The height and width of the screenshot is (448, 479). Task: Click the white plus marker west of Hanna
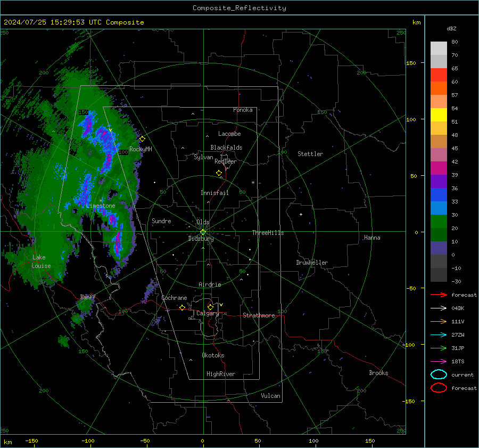coord(301,214)
